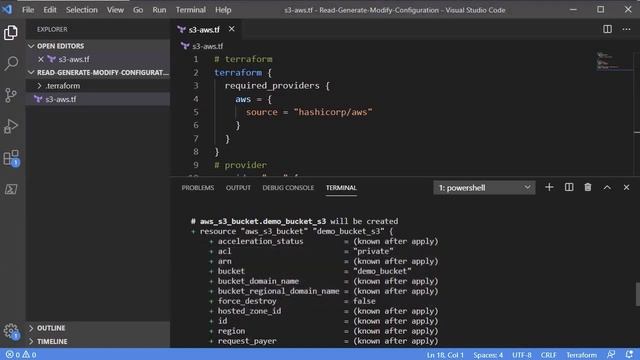Screen dimensions: 640x360
Task: Click the terminal vertical scrollbar thumb
Action: (637, 294)
